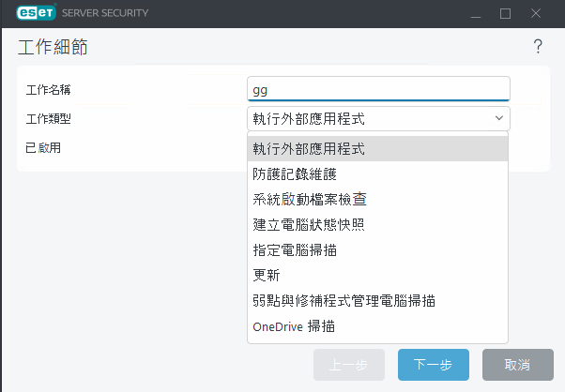565x392 pixels.
Task: Click the 上一步 button
Action: [x=350, y=365]
